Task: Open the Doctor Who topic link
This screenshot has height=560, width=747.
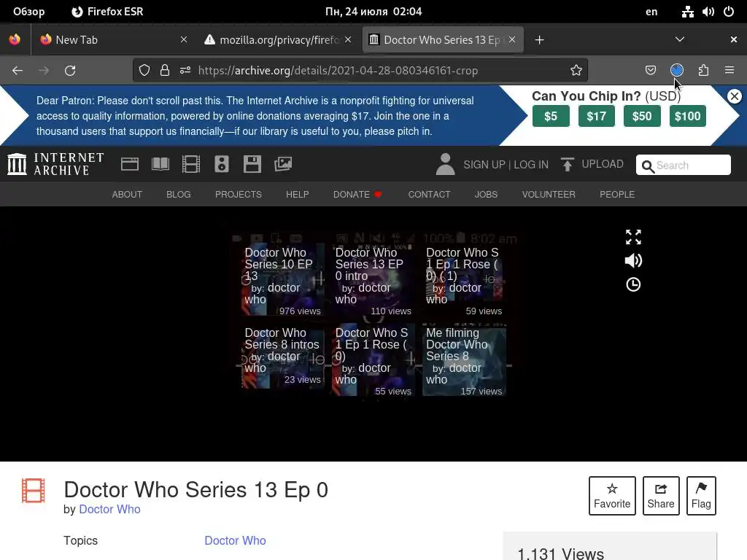Action: (x=236, y=540)
